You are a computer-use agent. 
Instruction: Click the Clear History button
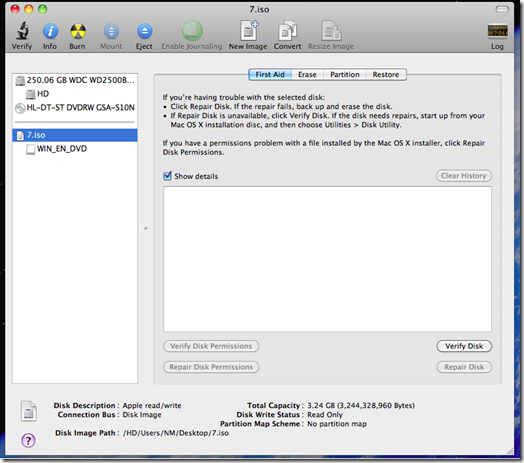pos(464,176)
